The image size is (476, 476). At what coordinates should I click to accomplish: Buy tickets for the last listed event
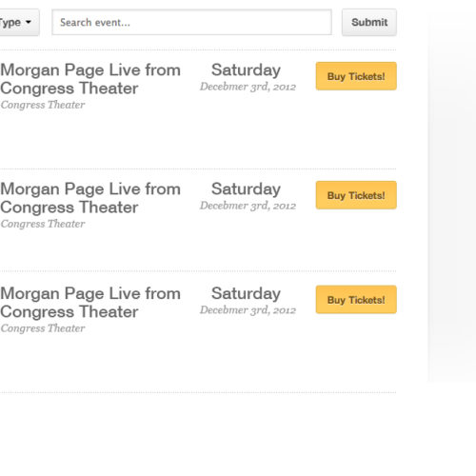coord(356,300)
